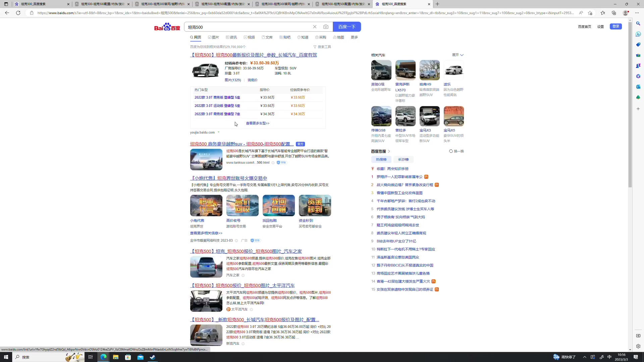Open File Explorer from taskbar
Image resolution: width=644 pixels, height=362 pixels.
(116, 357)
